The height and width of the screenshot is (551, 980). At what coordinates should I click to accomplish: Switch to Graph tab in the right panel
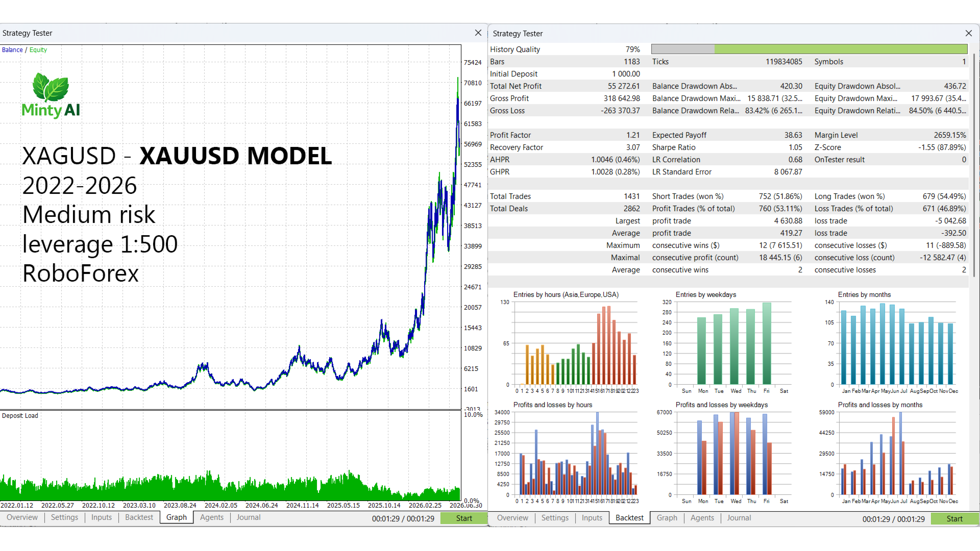pyautogui.click(x=667, y=518)
